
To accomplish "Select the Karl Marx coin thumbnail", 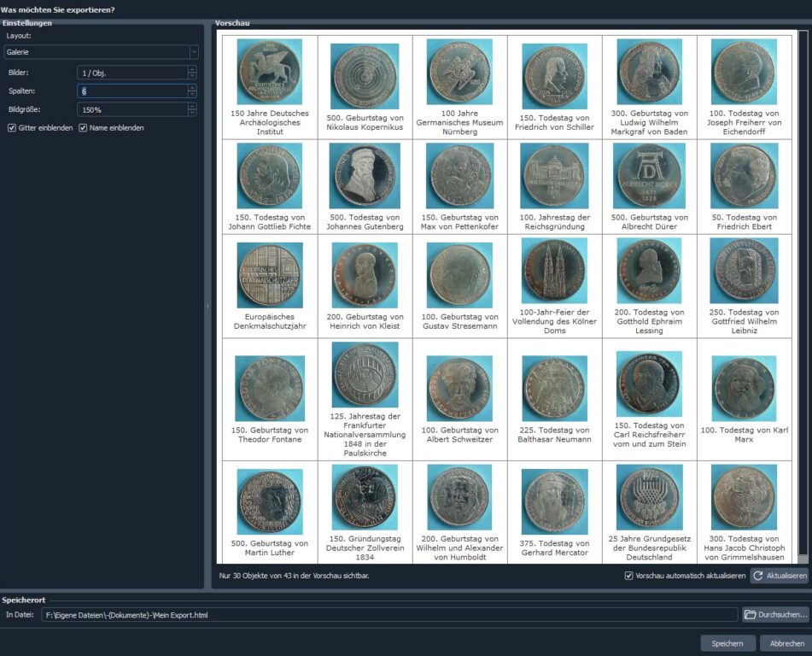I will 743,387.
